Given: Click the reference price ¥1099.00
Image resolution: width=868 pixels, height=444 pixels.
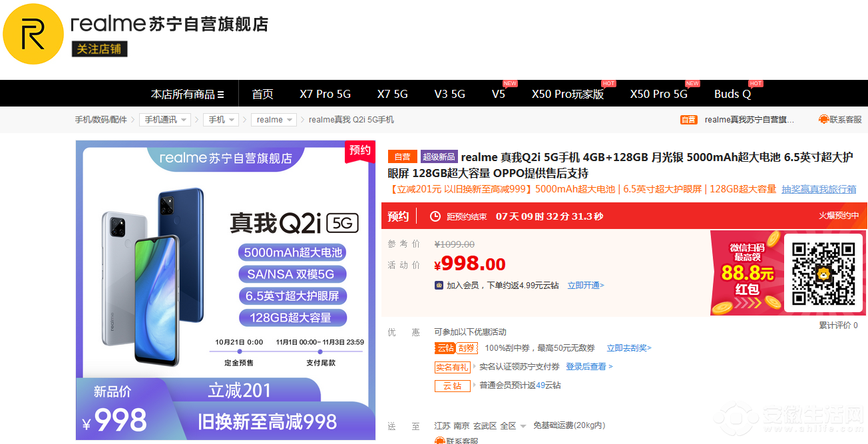Looking at the screenshot, I should 455,244.
